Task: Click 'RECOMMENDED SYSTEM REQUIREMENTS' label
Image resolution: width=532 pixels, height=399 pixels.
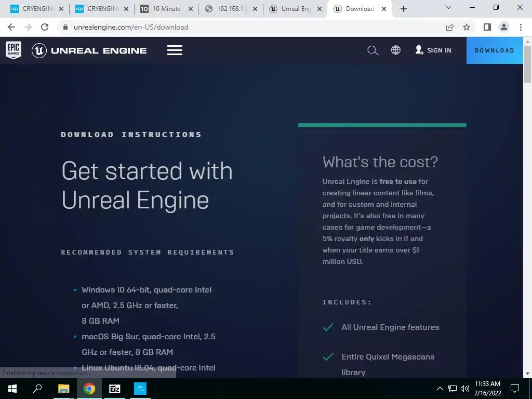Action: (x=148, y=252)
